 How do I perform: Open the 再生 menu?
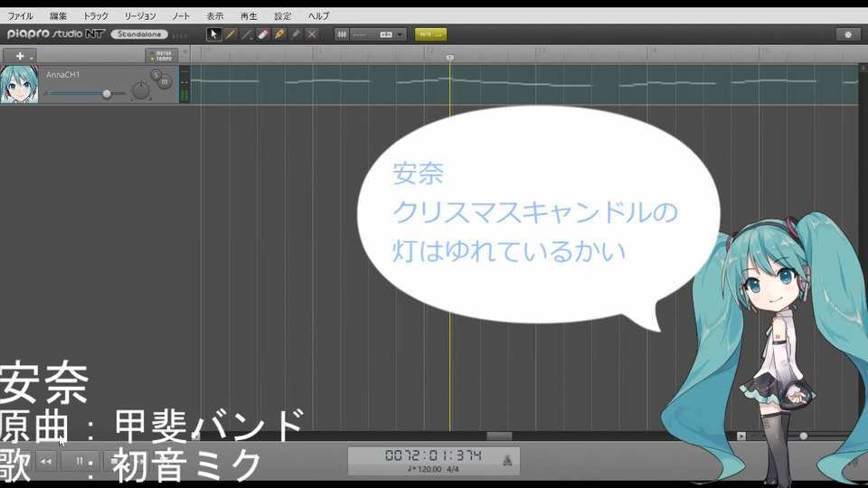[249, 16]
